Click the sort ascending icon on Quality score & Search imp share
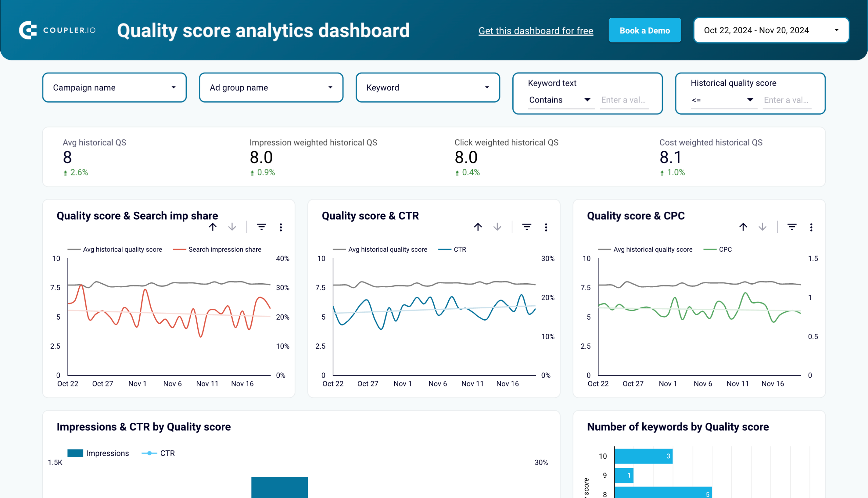Screen dimensions: 868x498 (213, 228)
